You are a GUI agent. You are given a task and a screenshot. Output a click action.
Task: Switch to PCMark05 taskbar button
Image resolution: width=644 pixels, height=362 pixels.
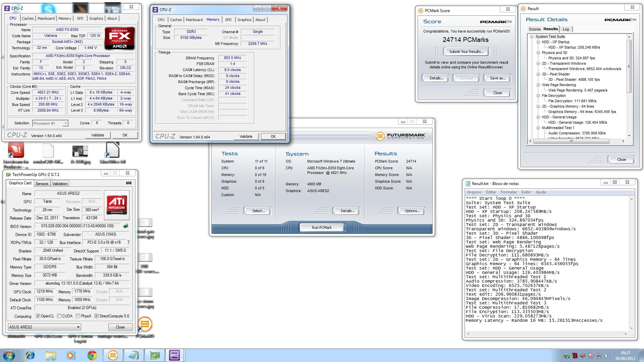click(113, 355)
